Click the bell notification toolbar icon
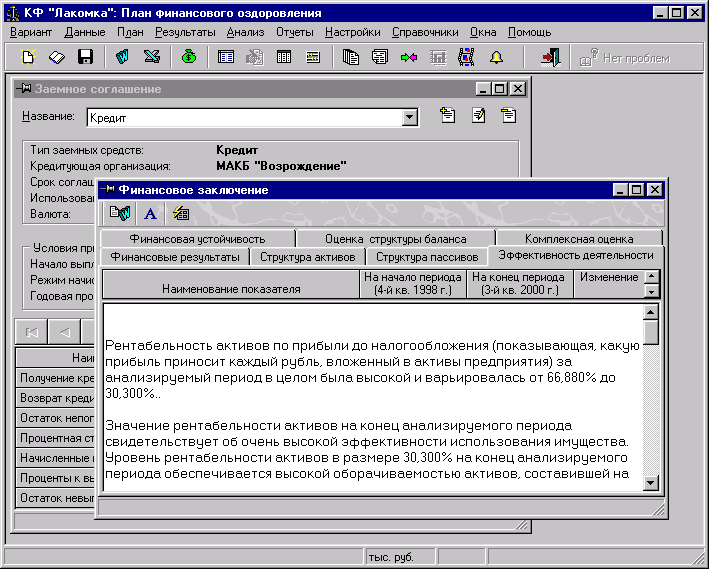 [496, 57]
